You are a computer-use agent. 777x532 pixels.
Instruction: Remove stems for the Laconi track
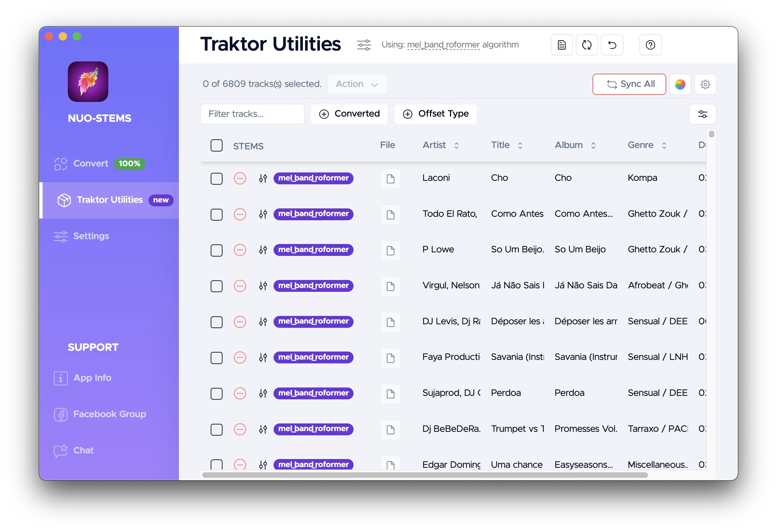point(240,178)
